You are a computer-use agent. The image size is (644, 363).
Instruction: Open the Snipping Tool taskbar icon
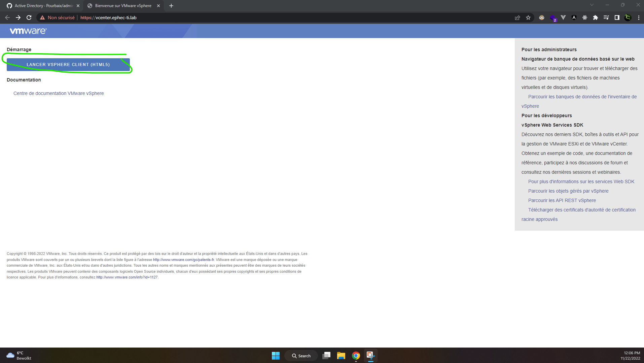click(371, 356)
